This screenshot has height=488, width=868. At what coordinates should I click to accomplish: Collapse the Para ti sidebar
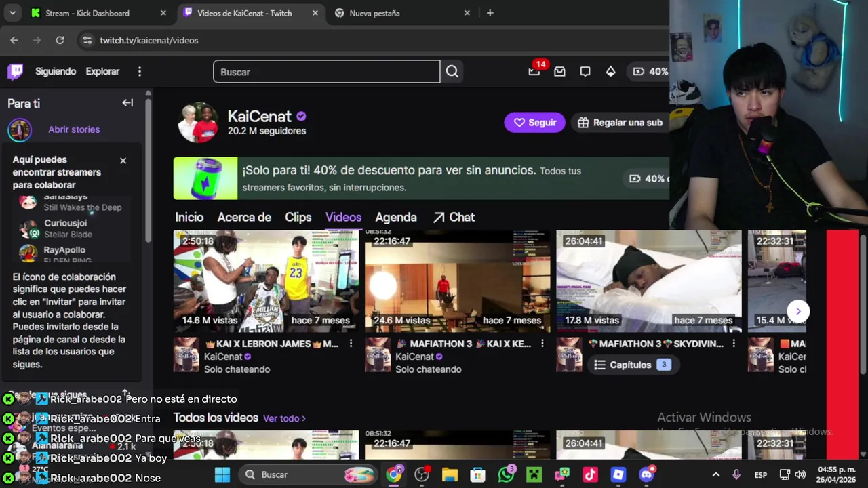127,103
